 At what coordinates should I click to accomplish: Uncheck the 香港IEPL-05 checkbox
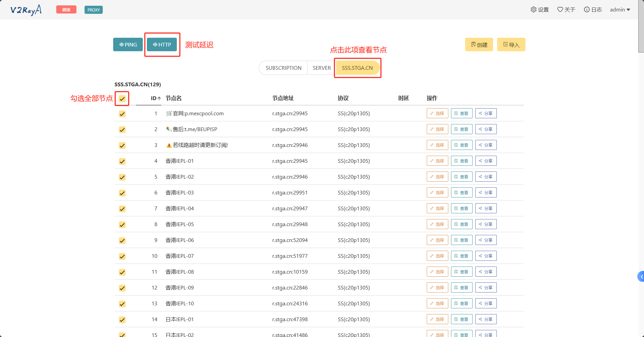tap(122, 225)
